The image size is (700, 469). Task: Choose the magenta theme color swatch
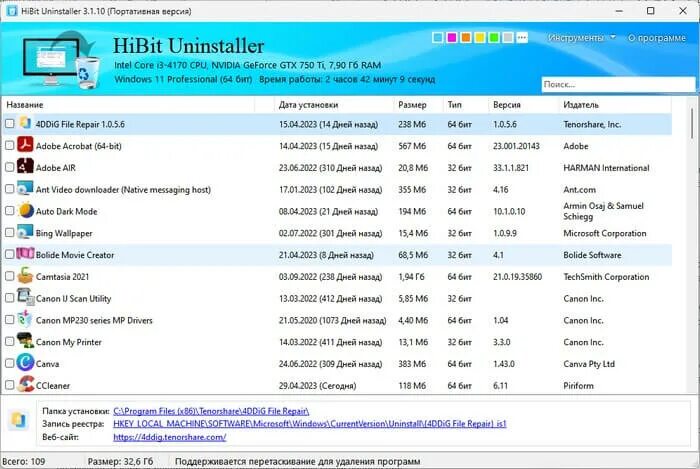[x=452, y=37]
